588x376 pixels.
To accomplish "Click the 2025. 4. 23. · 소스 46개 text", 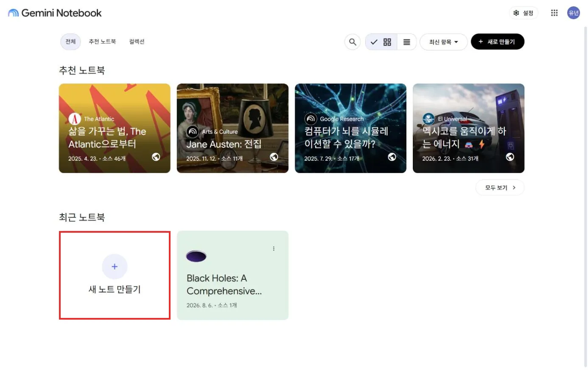I will point(97,159).
